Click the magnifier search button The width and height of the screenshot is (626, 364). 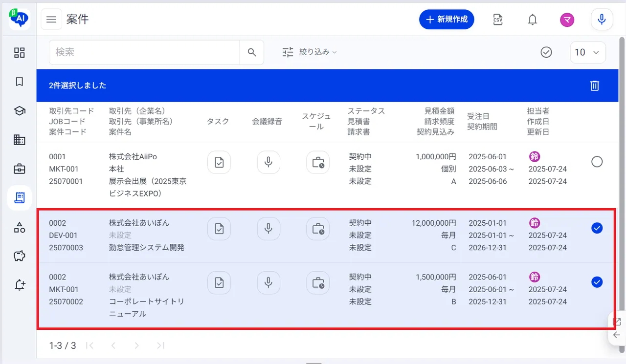coord(252,52)
